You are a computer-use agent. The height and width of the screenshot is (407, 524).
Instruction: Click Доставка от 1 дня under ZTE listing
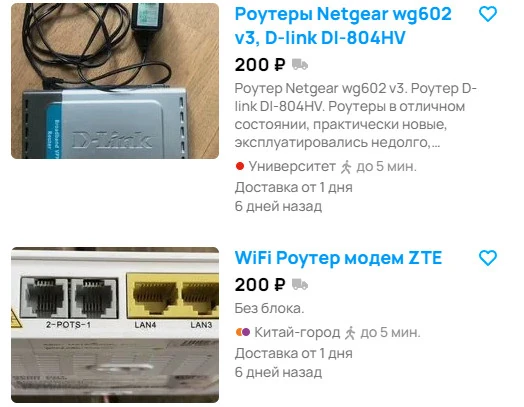[293, 353]
